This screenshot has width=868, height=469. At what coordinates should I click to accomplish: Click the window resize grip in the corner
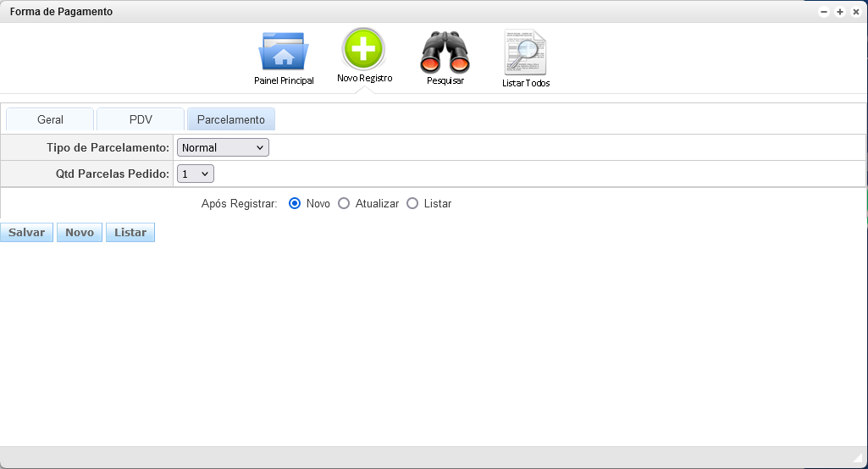pos(857,458)
